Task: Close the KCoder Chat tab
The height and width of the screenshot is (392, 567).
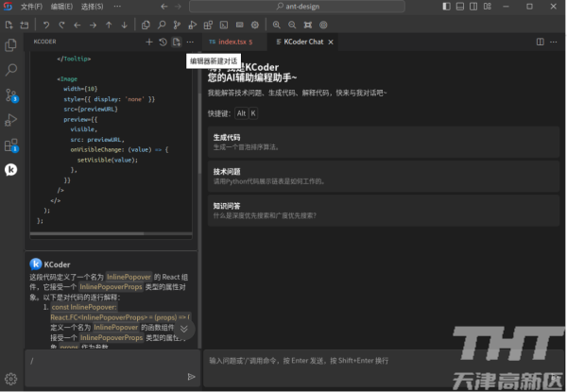Action: (x=331, y=43)
